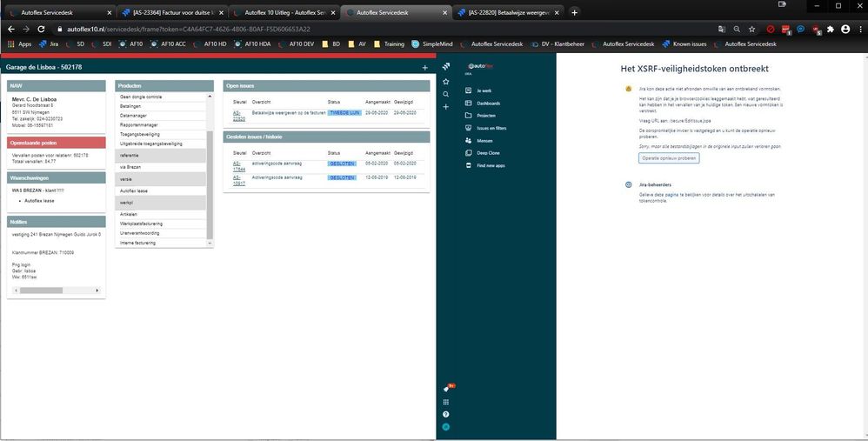
Task: Open Deep Clone in Jira menu
Action: pyautogui.click(x=482, y=153)
